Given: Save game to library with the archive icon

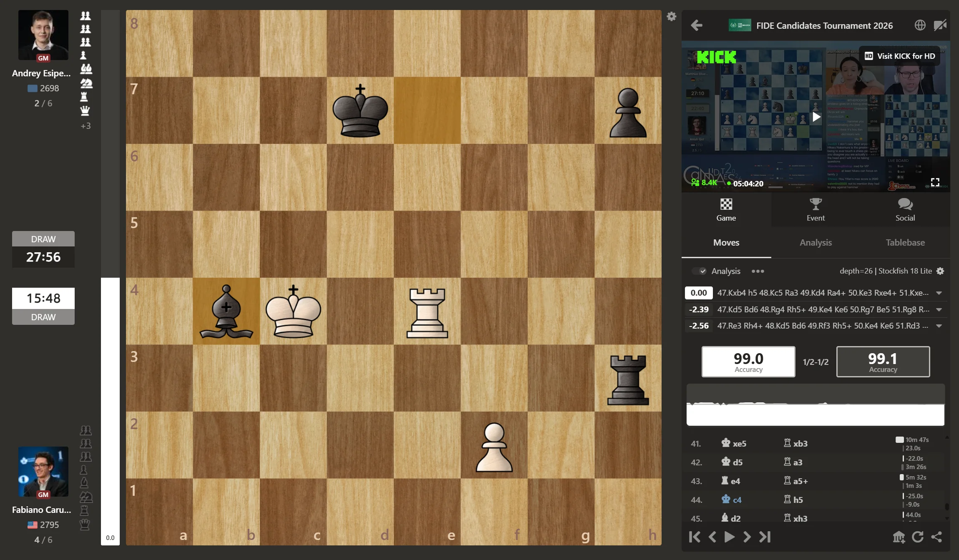Looking at the screenshot, I should point(899,537).
